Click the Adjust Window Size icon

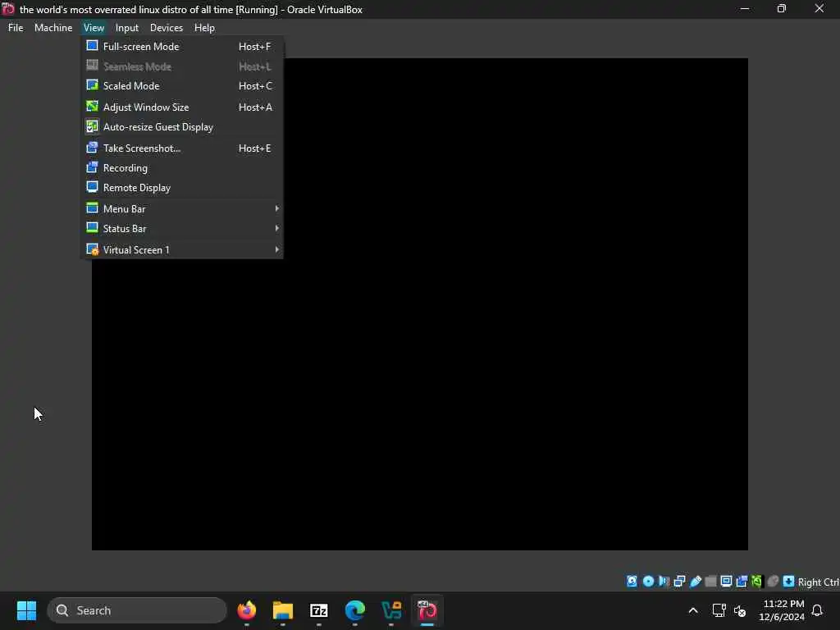[x=92, y=107]
